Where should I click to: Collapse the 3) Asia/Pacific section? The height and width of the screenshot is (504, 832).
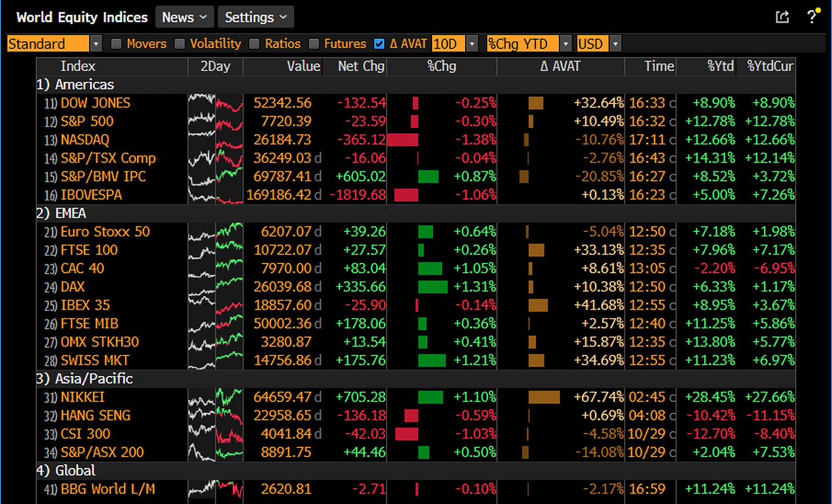point(85,378)
